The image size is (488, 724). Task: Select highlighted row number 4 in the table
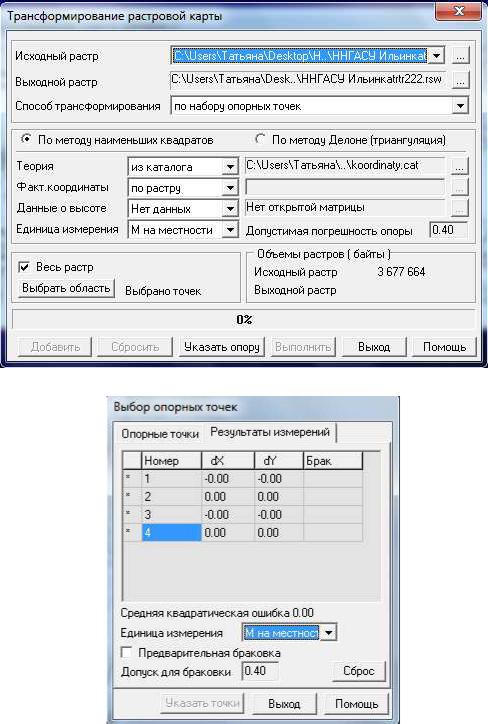click(x=243, y=532)
